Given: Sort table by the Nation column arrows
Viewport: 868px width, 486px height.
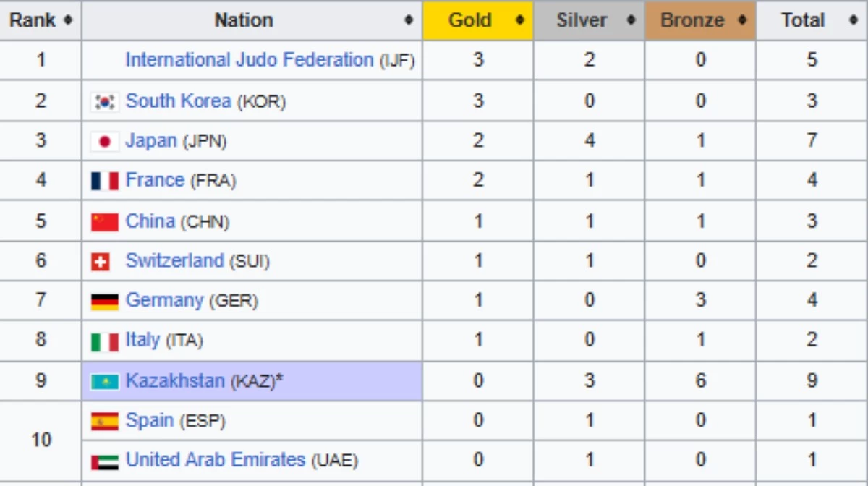Looking at the screenshot, I should coord(409,20).
